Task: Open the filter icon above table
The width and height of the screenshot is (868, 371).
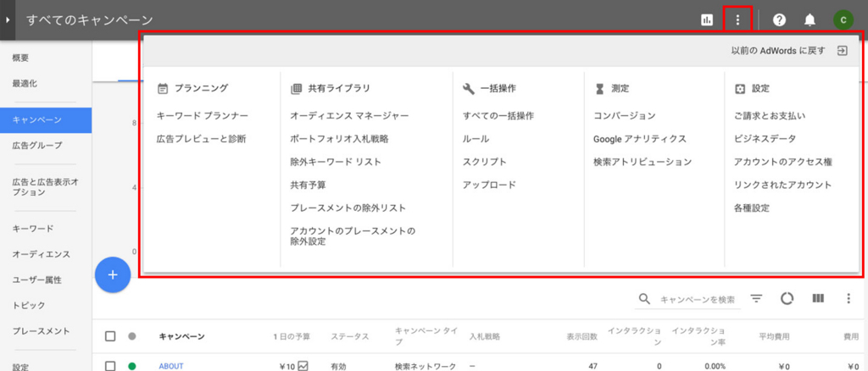Action: [756, 298]
